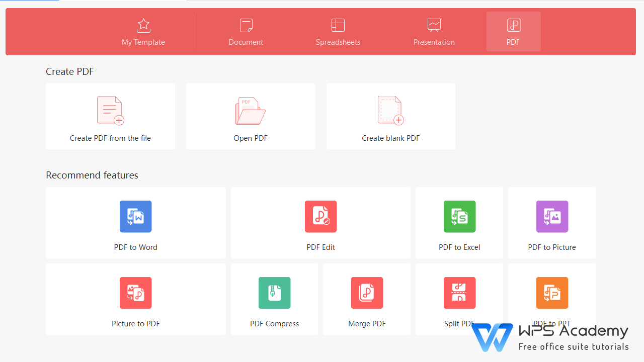The width and height of the screenshot is (644, 362).
Task: Open the PDF to Word converter
Action: click(x=135, y=223)
